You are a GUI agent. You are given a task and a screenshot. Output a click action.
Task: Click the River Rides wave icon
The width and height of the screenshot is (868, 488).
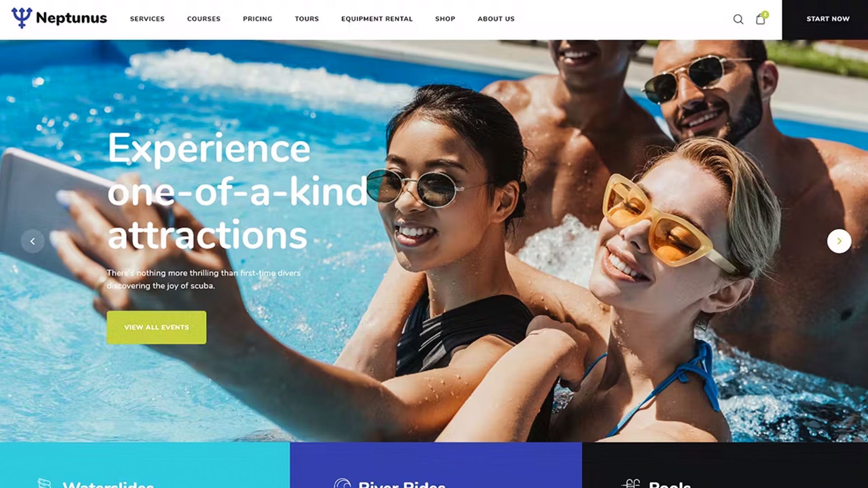[342, 483]
